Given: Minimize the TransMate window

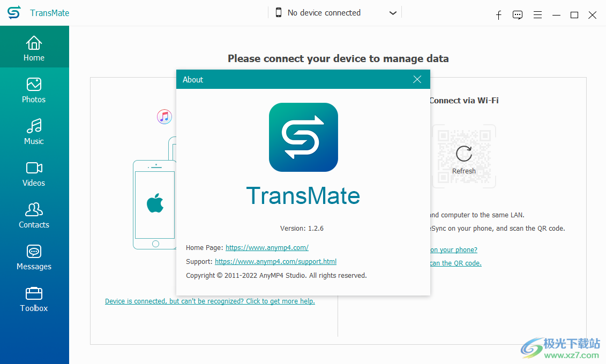Looking at the screenshot, I should click(x=556, y=15).
